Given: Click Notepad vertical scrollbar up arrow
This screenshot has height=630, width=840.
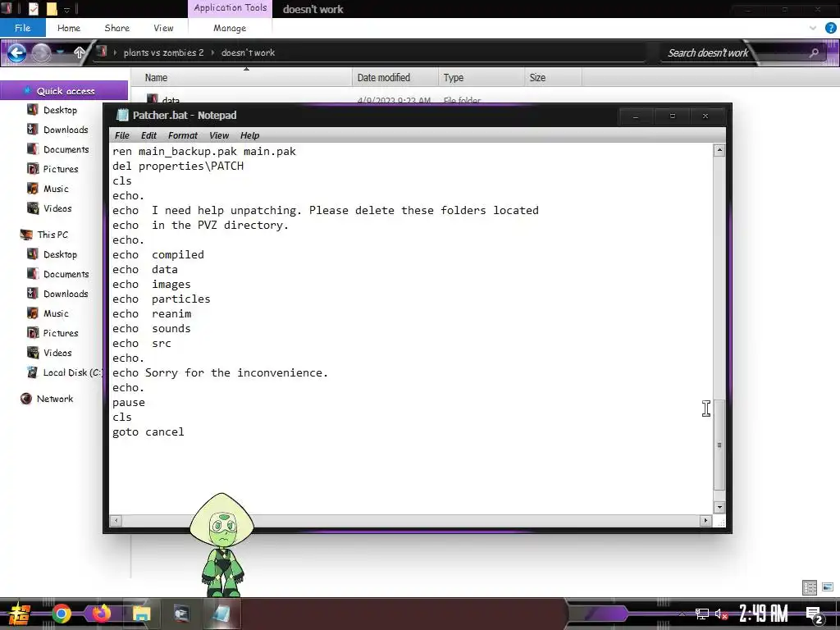Looking at the screenshot, I should [719, 150].
